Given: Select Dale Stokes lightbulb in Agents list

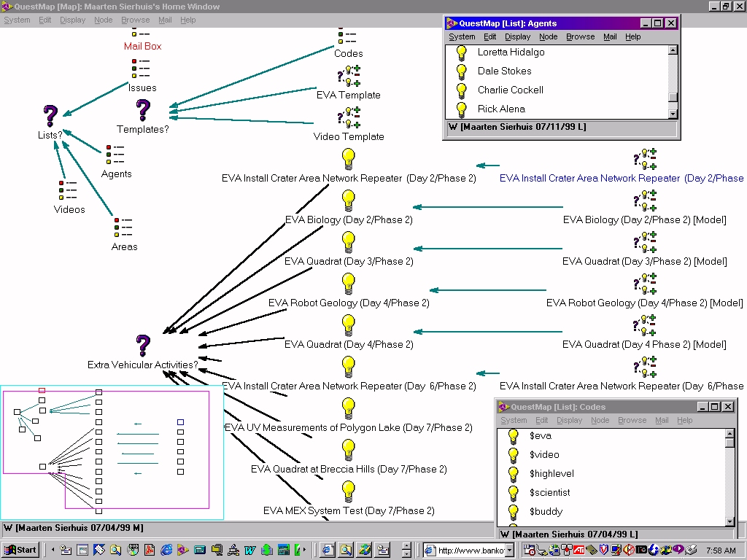Looking at the screenshot, I should tap(461, 71).
